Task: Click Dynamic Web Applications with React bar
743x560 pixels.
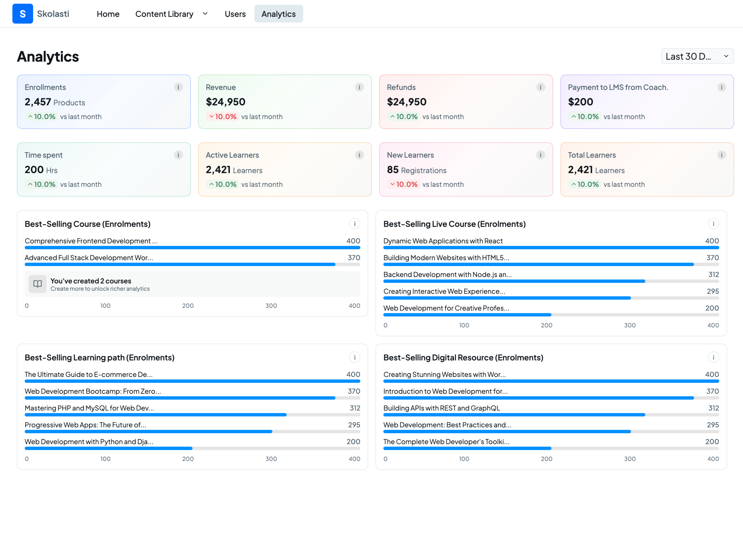Action: 551,248
